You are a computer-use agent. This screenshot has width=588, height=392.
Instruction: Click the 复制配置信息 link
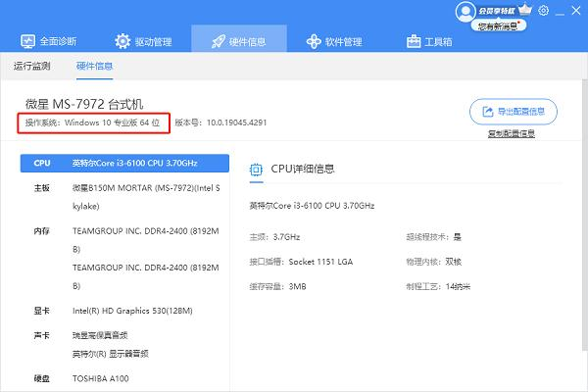pos(512,133)
